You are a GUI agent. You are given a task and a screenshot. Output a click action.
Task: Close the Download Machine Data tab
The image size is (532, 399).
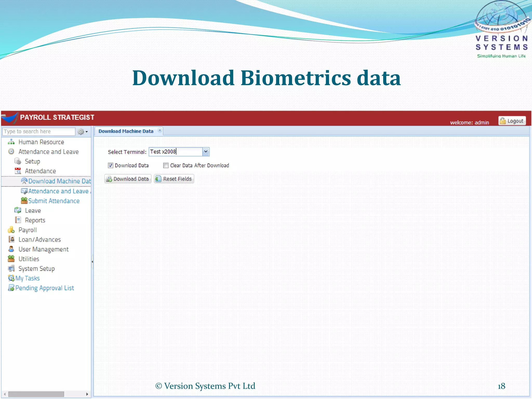tap(160, 130)
